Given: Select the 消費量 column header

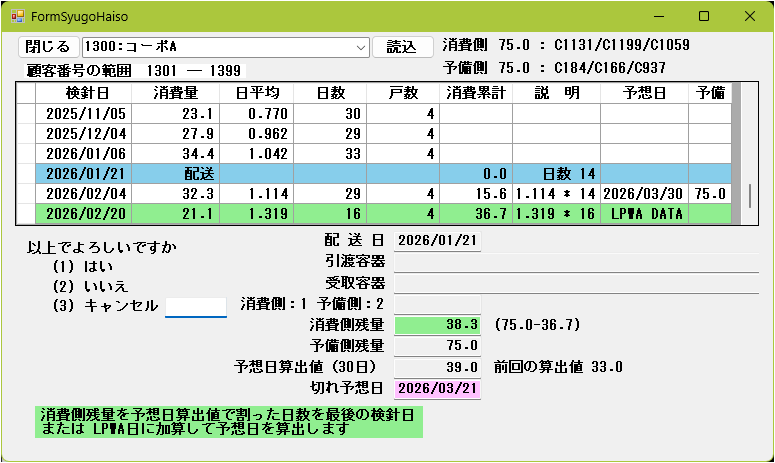Looking at the screenshot, I should (x=180, y=93).
